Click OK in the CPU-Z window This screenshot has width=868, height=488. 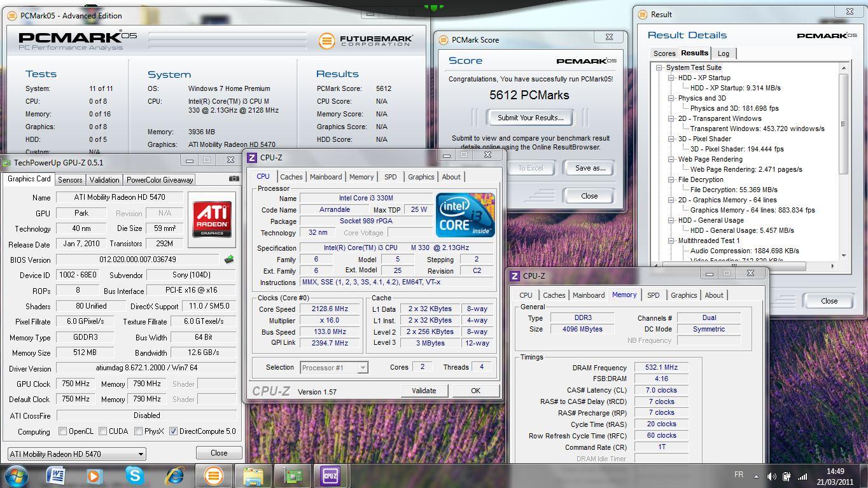pyautogui.click(x=475, y=391)
